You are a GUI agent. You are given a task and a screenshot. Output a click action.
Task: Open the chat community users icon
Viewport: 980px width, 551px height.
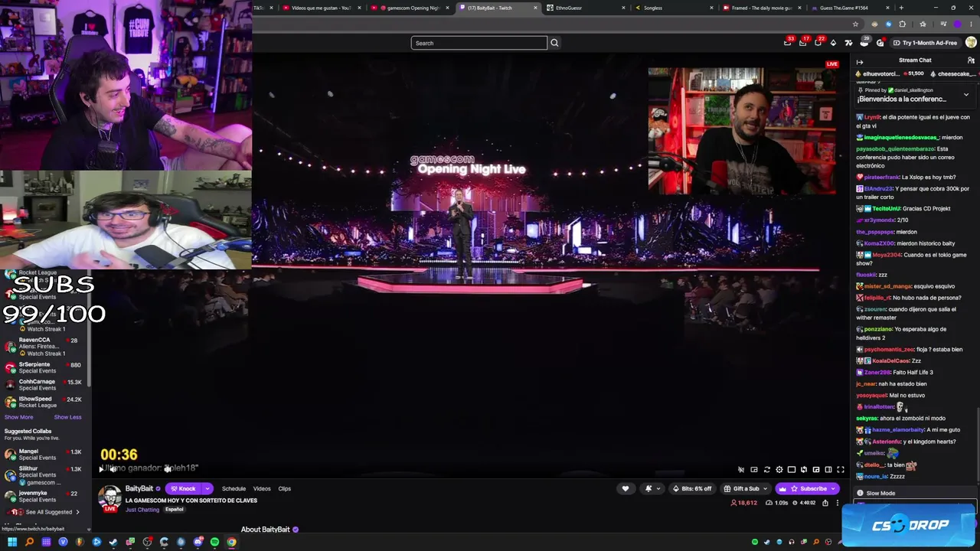coord(971,60)
